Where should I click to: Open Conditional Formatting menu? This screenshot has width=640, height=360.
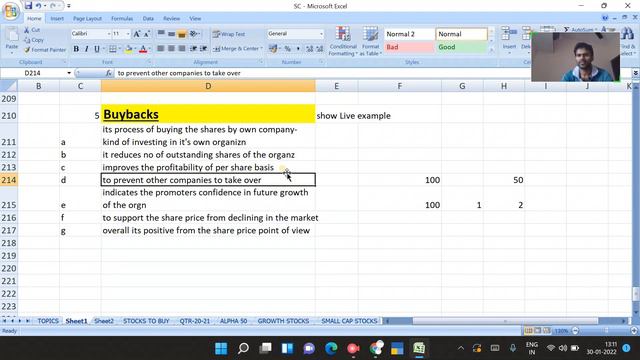point(343,41)
